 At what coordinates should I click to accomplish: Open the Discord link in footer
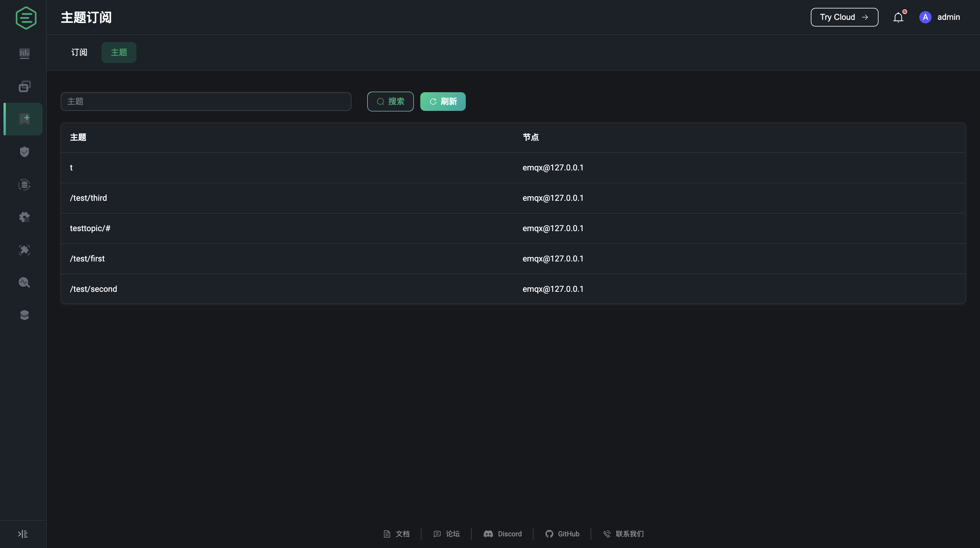pyautogui.click(x=503, y=533)
